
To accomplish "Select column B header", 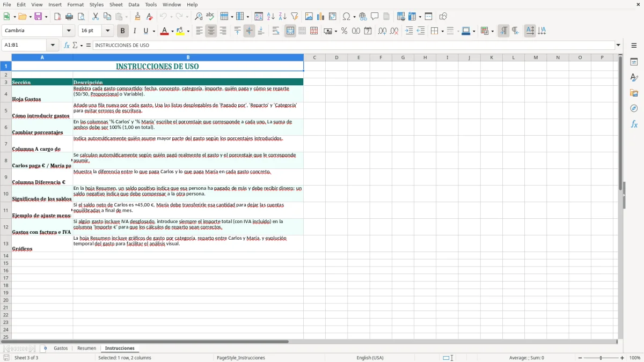I will (188, 57).
